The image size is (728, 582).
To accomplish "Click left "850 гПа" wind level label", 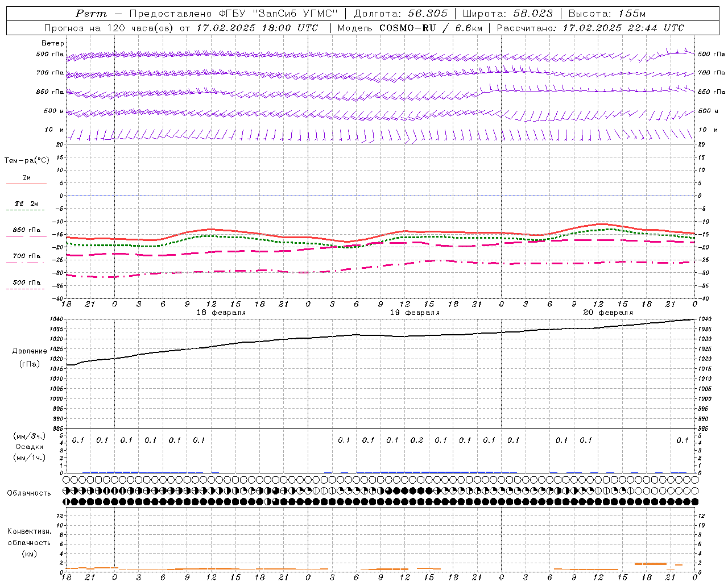I will pyautogui.click(x=50, y=92).
